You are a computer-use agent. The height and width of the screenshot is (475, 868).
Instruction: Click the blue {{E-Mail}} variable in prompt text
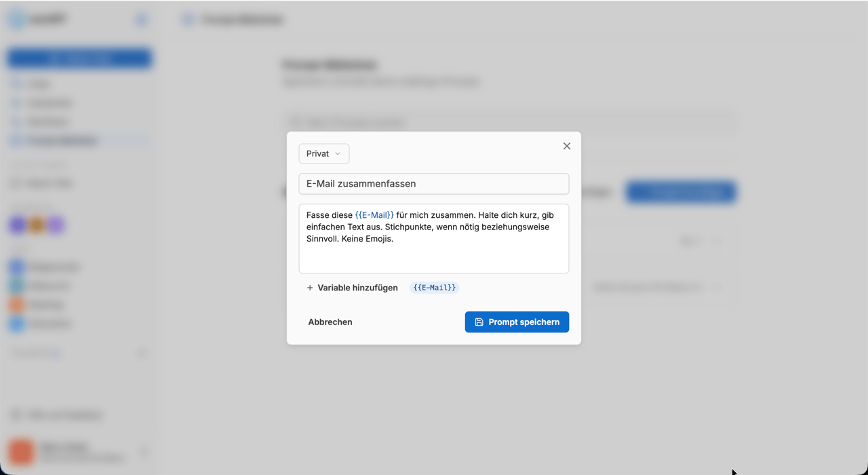pyautogui.click(x=374, y=215)
